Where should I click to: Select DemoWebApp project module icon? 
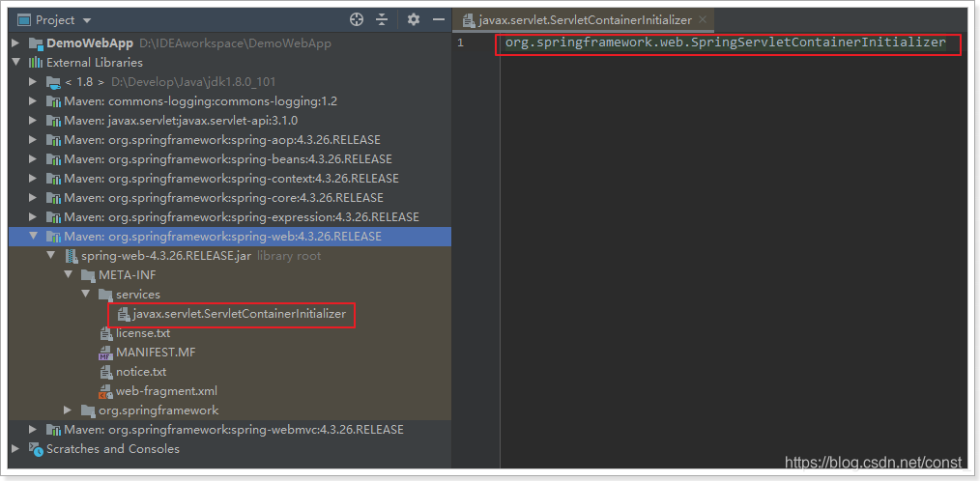coord(36,43)
